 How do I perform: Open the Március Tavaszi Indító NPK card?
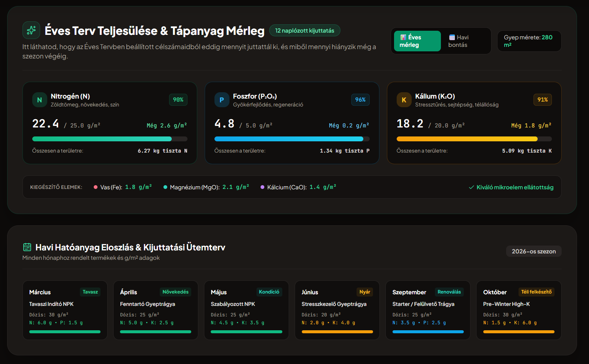(x=65, y=310)
